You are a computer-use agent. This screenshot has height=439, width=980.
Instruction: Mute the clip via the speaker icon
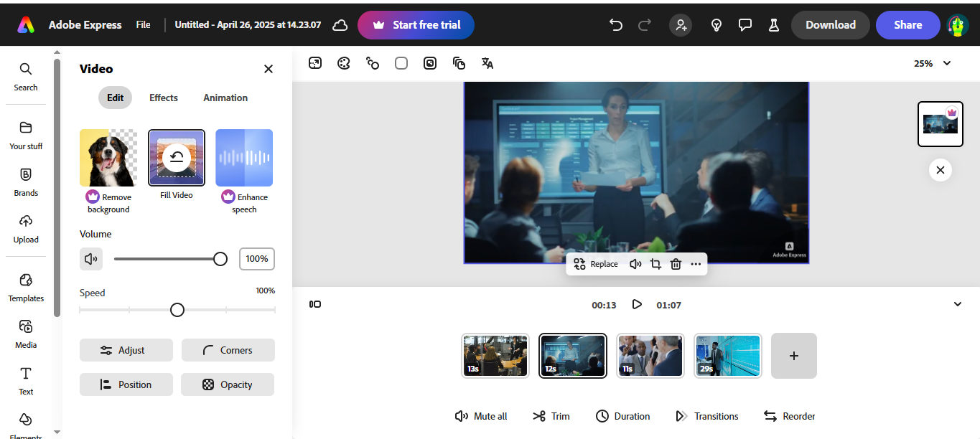tap(635, 264)
